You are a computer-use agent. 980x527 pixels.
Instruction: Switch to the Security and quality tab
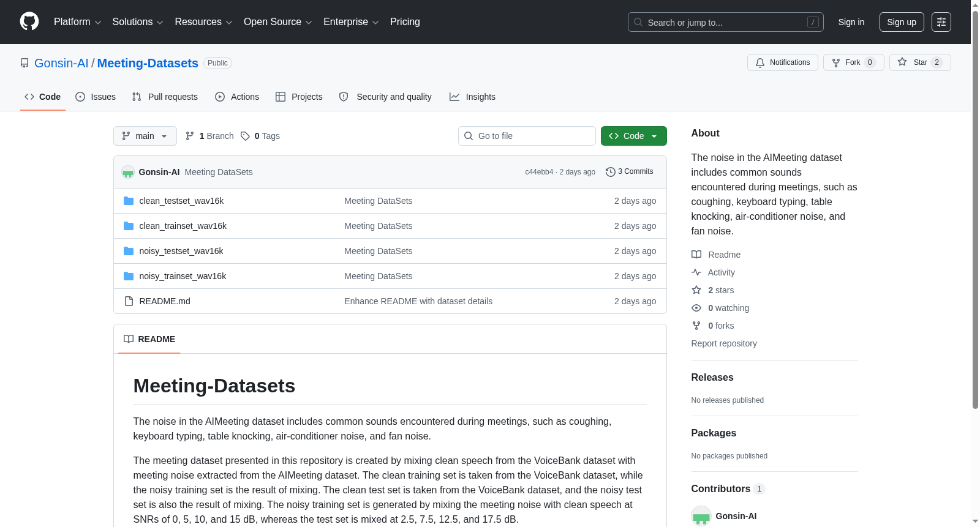point(385,97)
